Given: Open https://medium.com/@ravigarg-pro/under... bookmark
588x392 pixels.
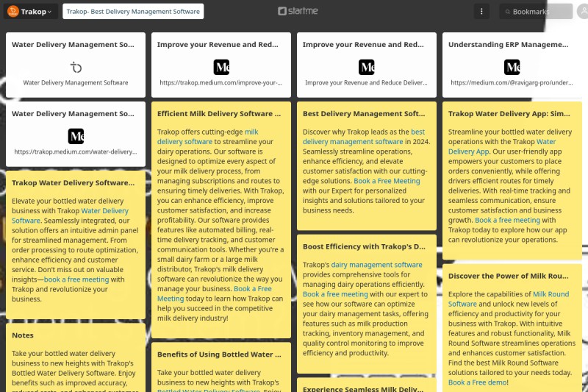Looking at the screenshot, I should 512,82.
